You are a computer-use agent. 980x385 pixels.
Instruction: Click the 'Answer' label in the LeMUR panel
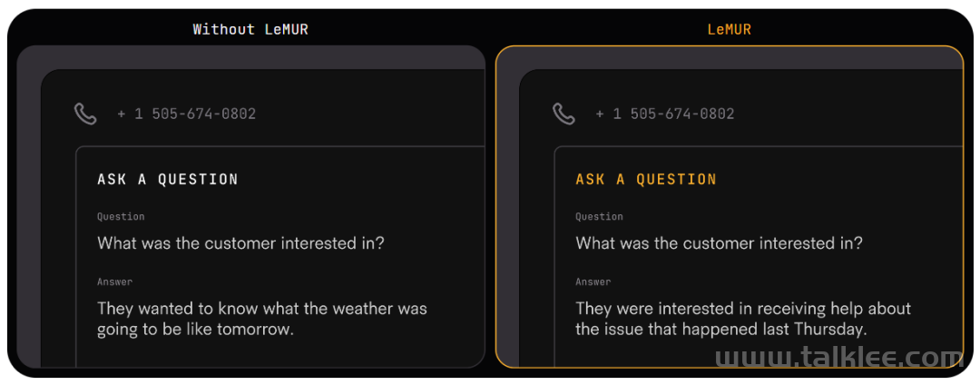593,281
